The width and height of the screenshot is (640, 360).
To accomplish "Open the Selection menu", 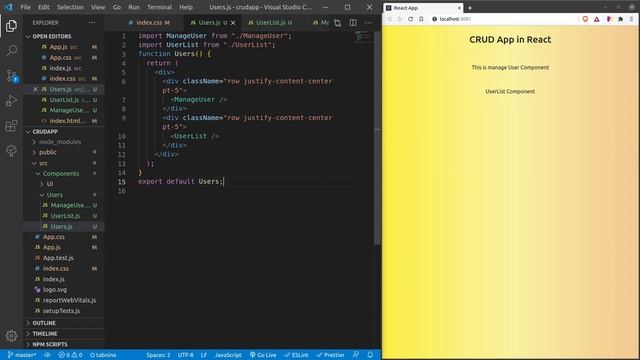I will (x=70, y=7).
